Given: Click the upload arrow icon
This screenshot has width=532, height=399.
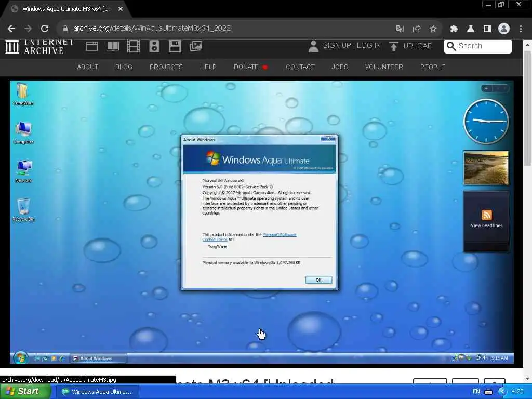Looking at the screenshot, I should tap(394, 46).
